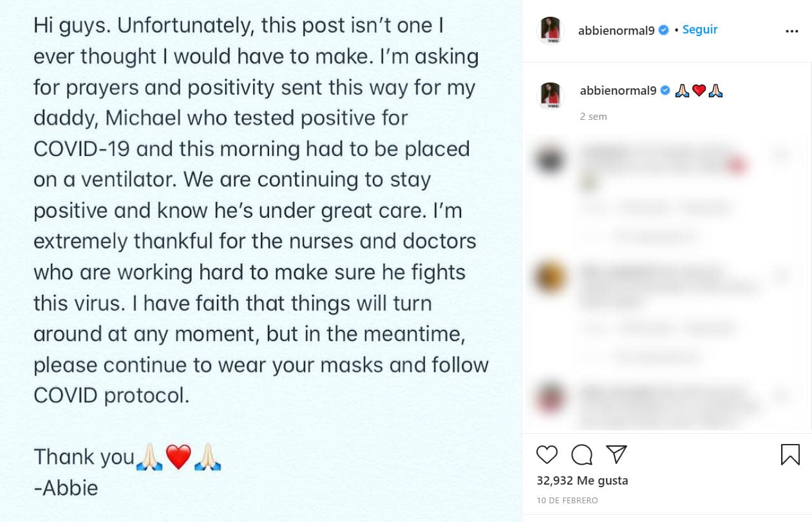
Task: Open the second blurred commenter's orange avatar
Action: coord(551,277)
